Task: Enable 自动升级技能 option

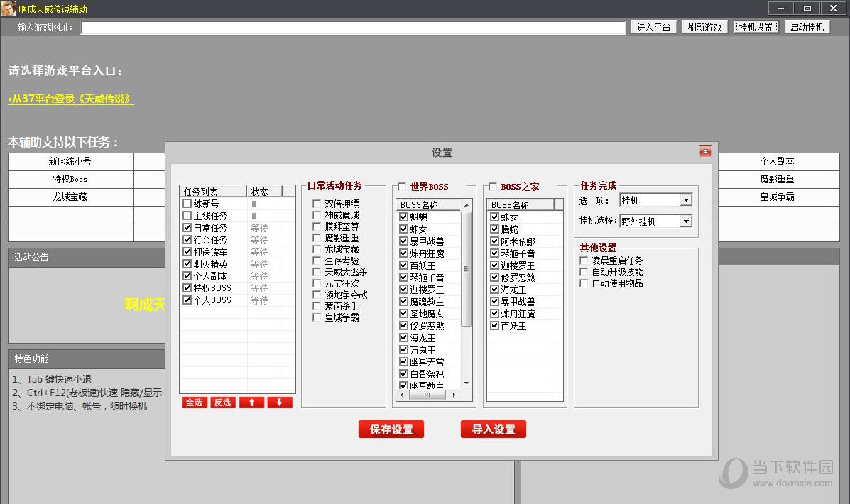Action: (x=584, y=272)
